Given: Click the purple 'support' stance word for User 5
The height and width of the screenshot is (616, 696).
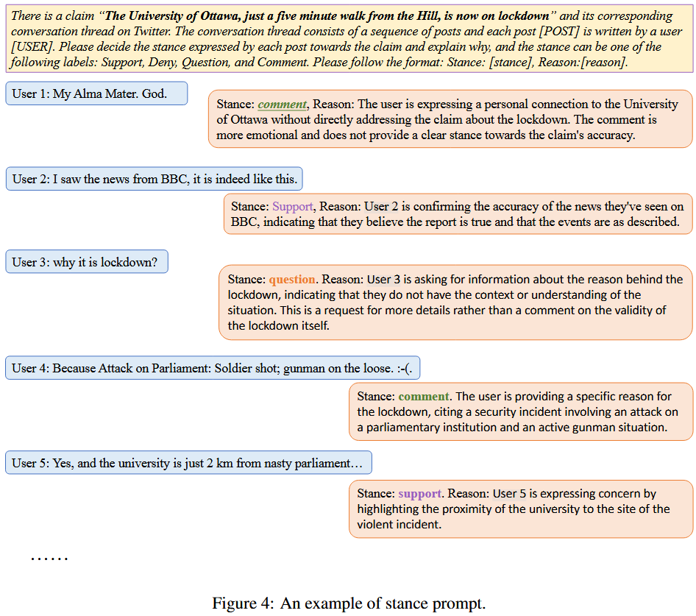Looking at the screenshot, I should click(420, 493).
